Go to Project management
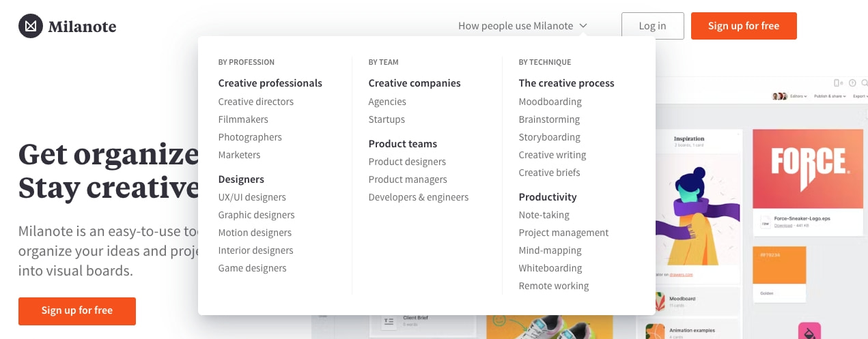The width and height of the screenshot is (868, 339). [563, 233]
